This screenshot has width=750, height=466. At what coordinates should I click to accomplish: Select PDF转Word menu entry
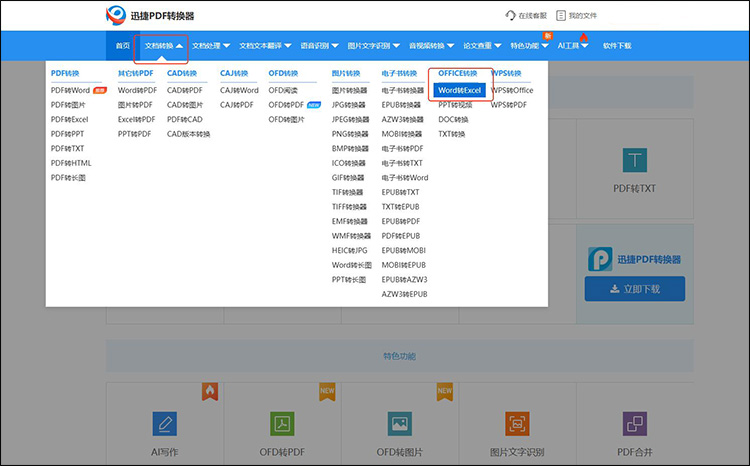click(70, 90)
